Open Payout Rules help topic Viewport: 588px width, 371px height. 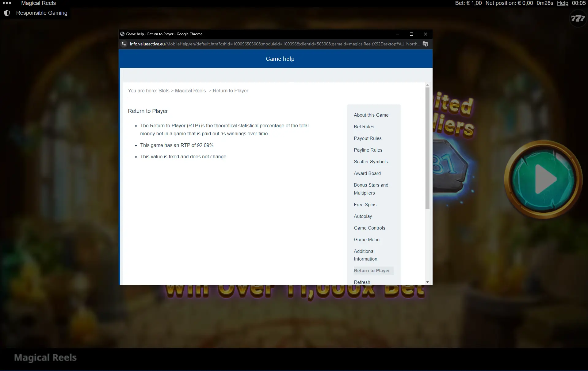pos(368,138)
